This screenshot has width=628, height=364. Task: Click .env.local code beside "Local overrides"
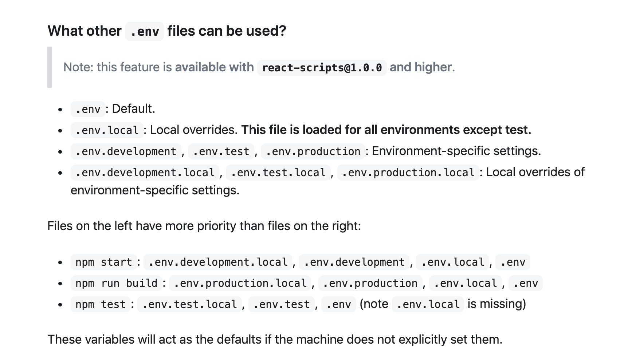(x=107, y=130)
